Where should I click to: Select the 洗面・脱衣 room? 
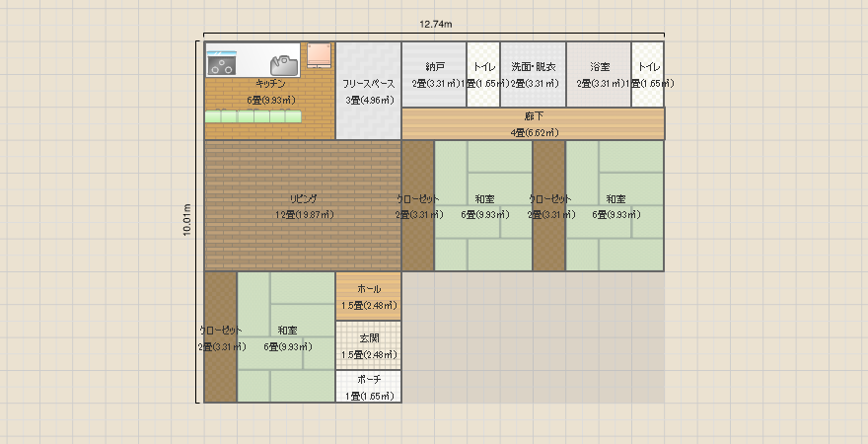(533, 74)
